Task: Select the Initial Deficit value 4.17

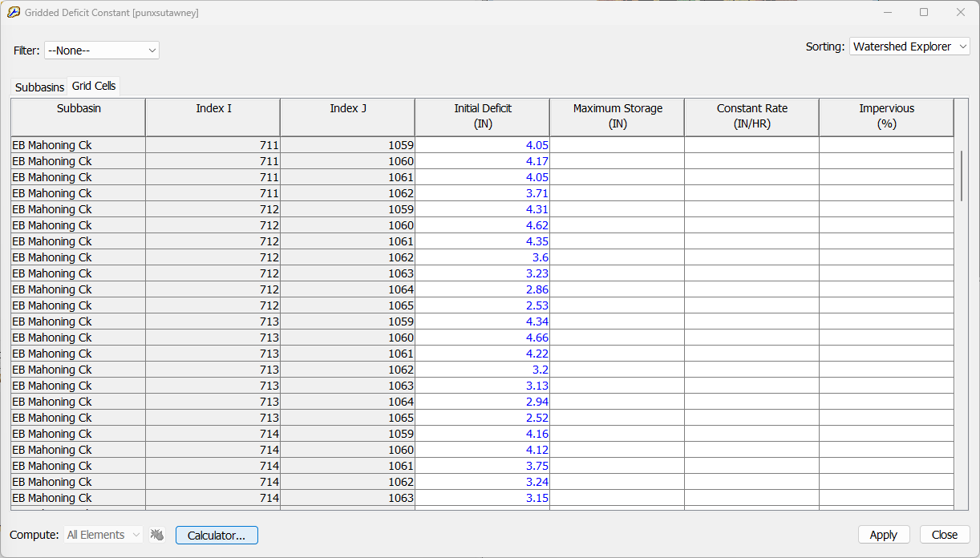Action: click(x=483, y=161)
